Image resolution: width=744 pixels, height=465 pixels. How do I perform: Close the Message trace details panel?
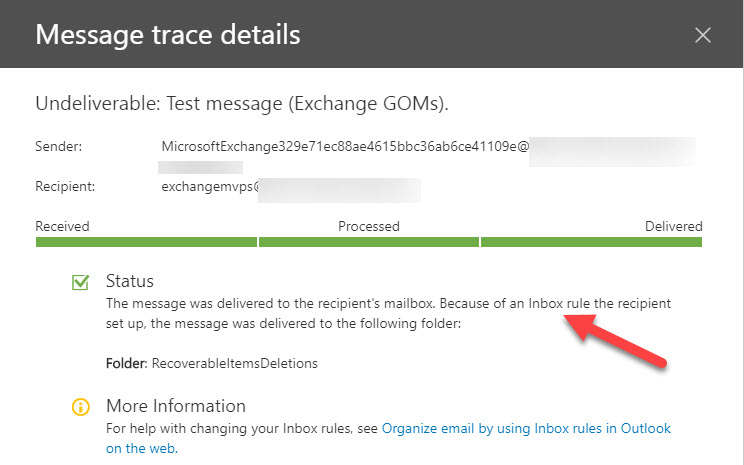coord(703,35)
